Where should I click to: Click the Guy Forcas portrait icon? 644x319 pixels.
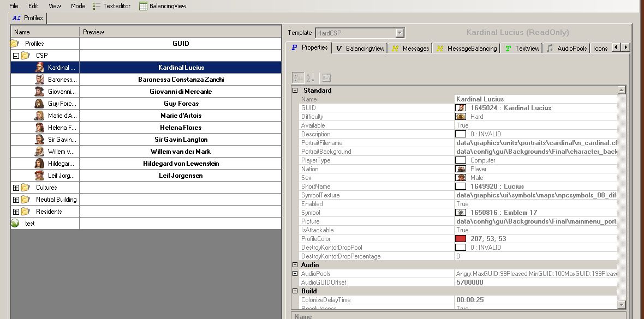(x=39, y=104)
